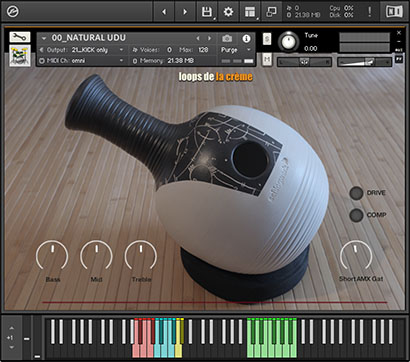The width and height of the screenshot is (410, 362).
Task: Click the Tune value 0.00
Action: pyautogui.click(x=311, y=48)
